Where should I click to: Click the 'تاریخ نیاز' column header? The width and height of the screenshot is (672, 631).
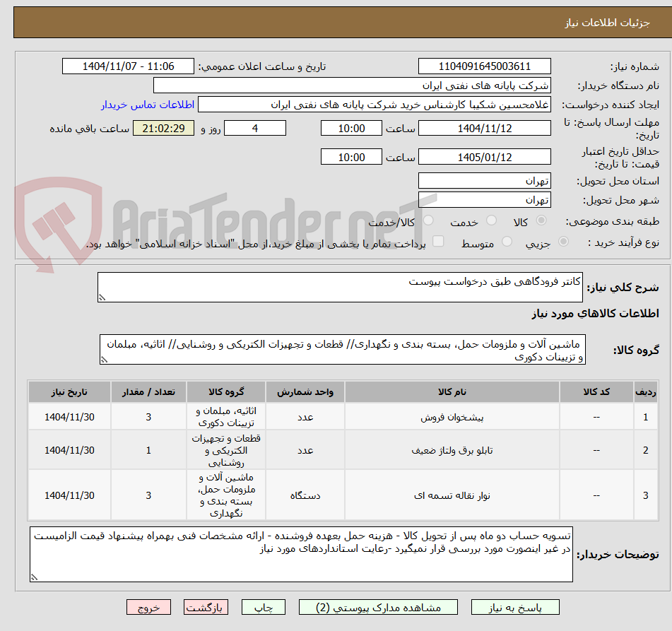69,391
